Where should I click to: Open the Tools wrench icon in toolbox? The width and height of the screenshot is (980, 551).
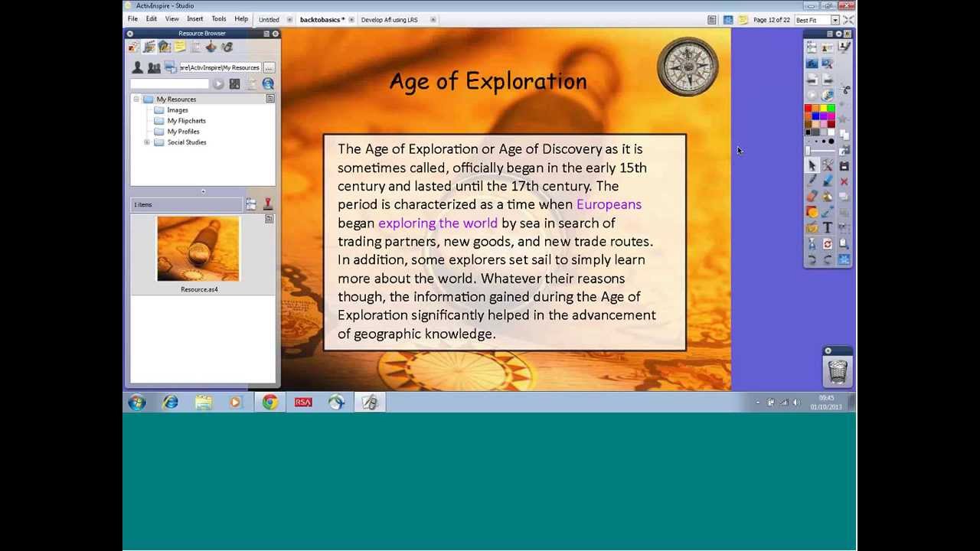[828, 165]
